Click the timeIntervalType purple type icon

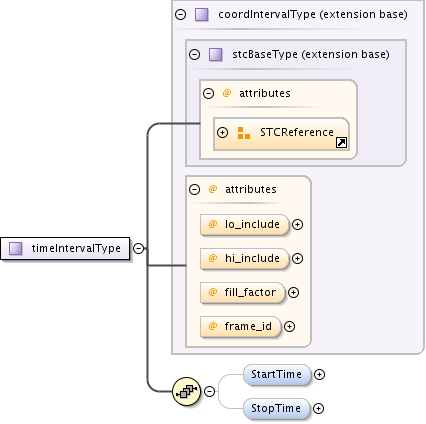tap(15, 248)
